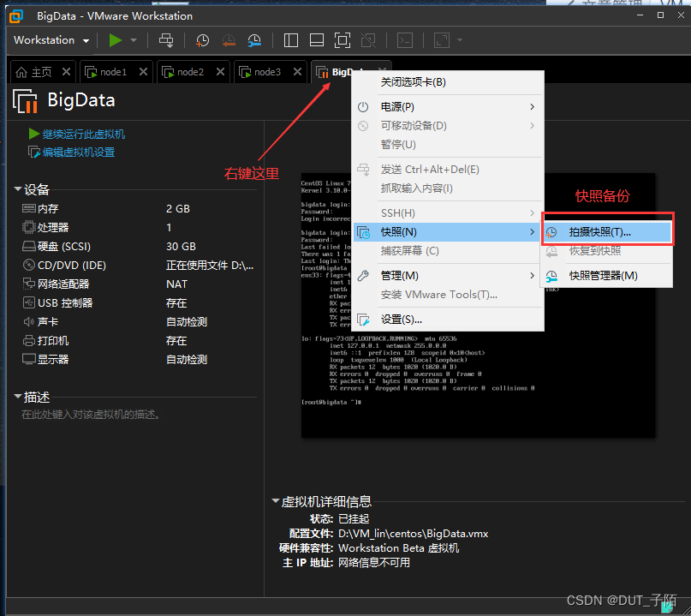
Task: Click the VMware Workstation title bar logo
Action: (x=16, y=16)
